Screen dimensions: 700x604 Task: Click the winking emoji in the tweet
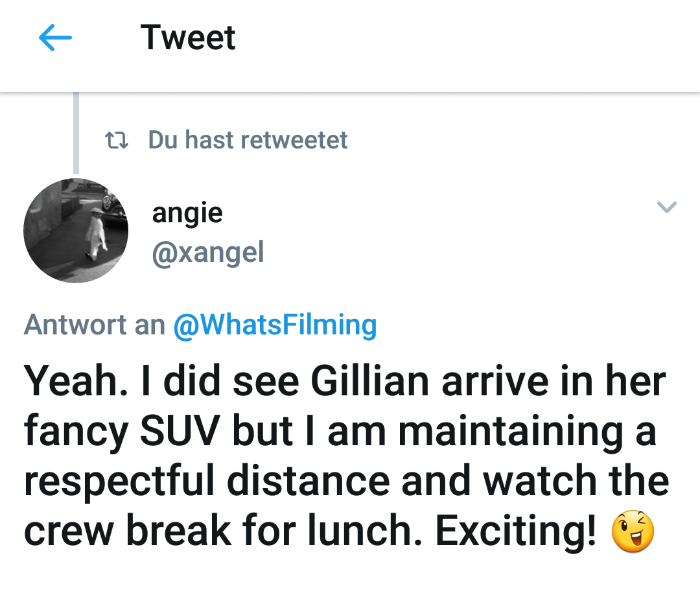[633, 531]
